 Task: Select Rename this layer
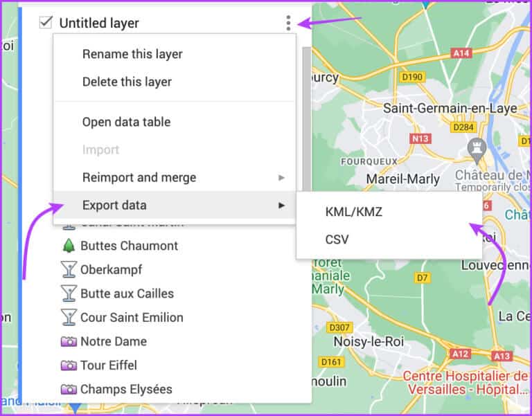132,54
